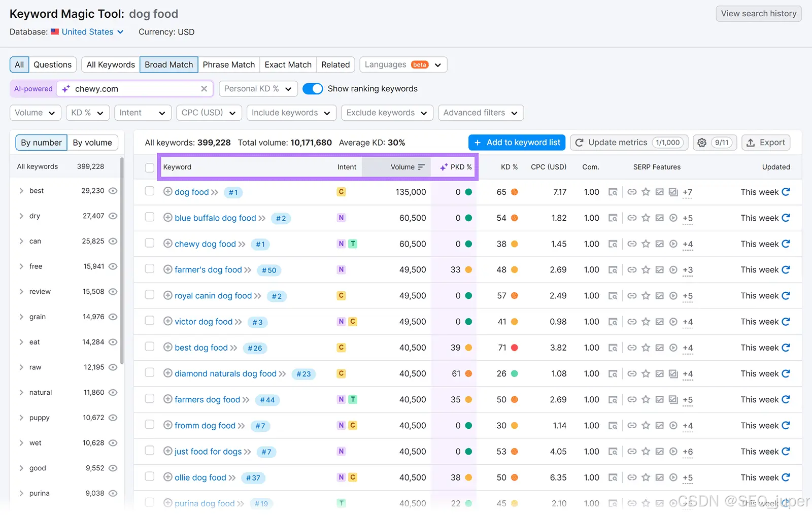Select the All Keywords match tab

tap(111, 64)
